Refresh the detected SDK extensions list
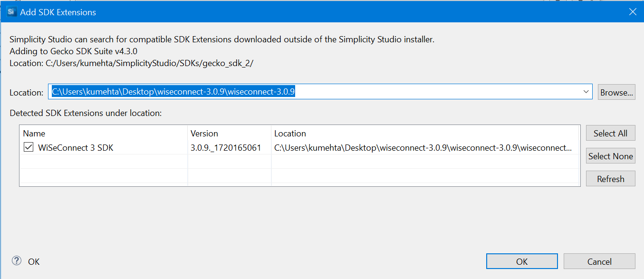This screenshot has width=644, height=279. click(610, 179)
